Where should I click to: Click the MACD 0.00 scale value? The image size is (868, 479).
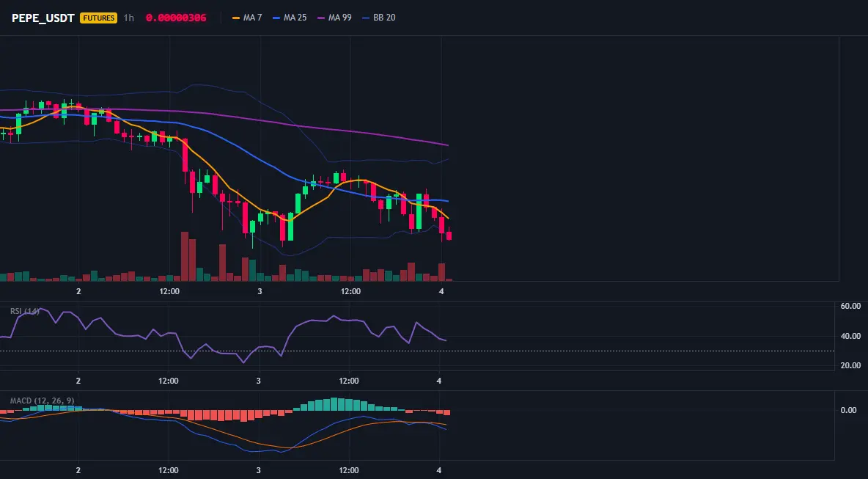tap(848, 410)
